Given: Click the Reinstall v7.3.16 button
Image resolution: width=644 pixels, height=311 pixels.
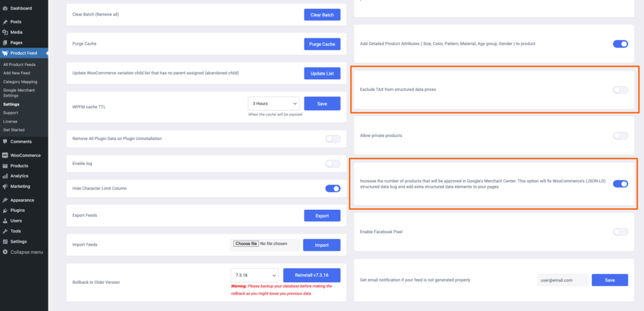Looking at the screenshot, I should tap(312, 275).
